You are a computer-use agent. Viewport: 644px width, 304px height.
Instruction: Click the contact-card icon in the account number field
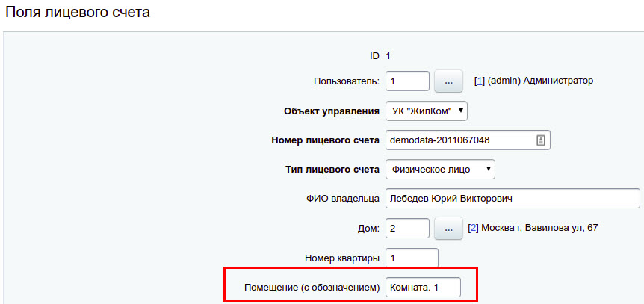point(540,140)
